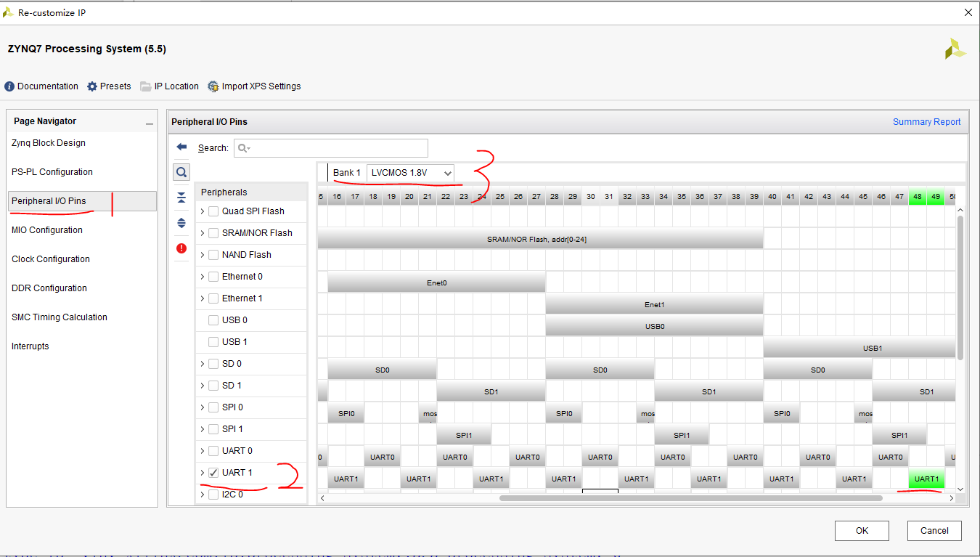Uncheck the UART 1 checkbox

click(213, 473)
